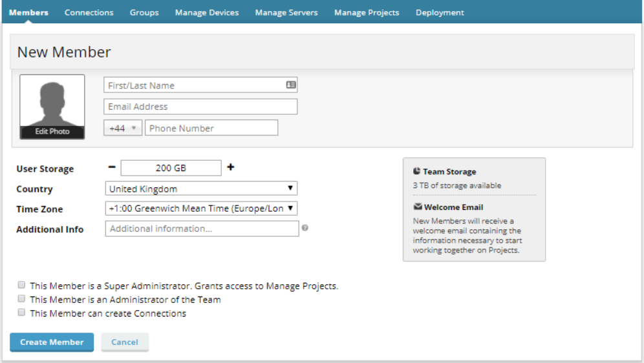The height and width of the screenshot is (363, 644).
Task: Click the help icon beside Additional Info
Action: (305, 227)
